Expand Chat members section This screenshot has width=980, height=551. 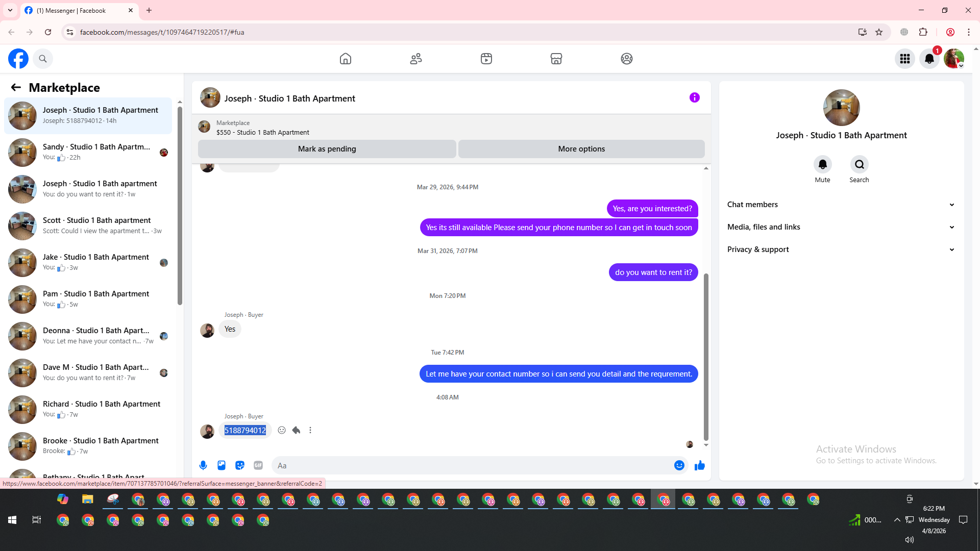841,205
